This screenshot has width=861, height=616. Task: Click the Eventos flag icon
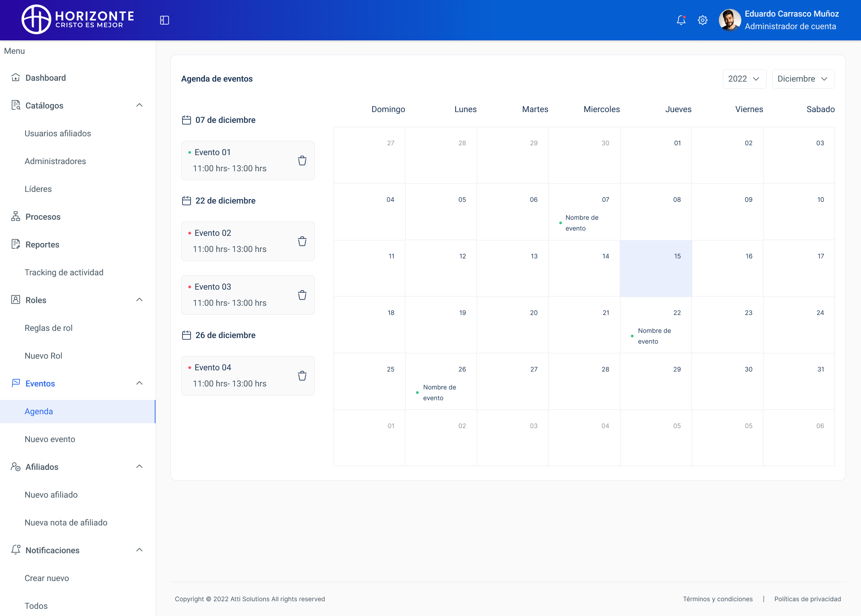tap(16, 383)
